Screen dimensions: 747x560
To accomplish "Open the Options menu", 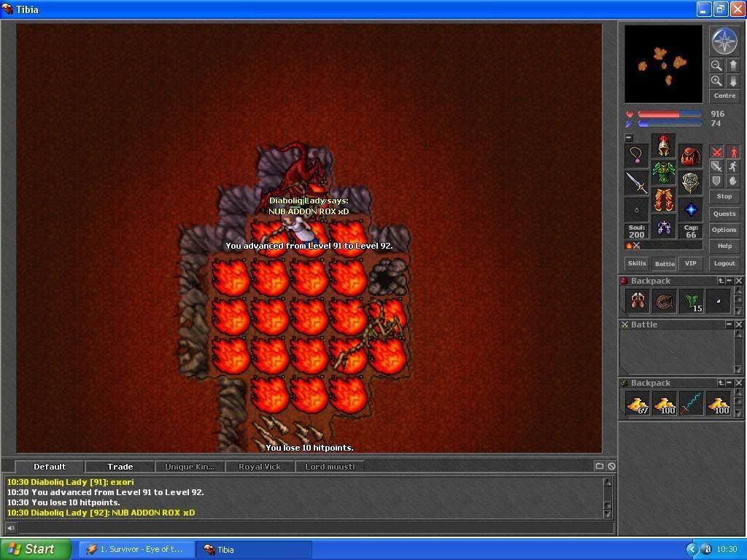I will pos(724,230).
